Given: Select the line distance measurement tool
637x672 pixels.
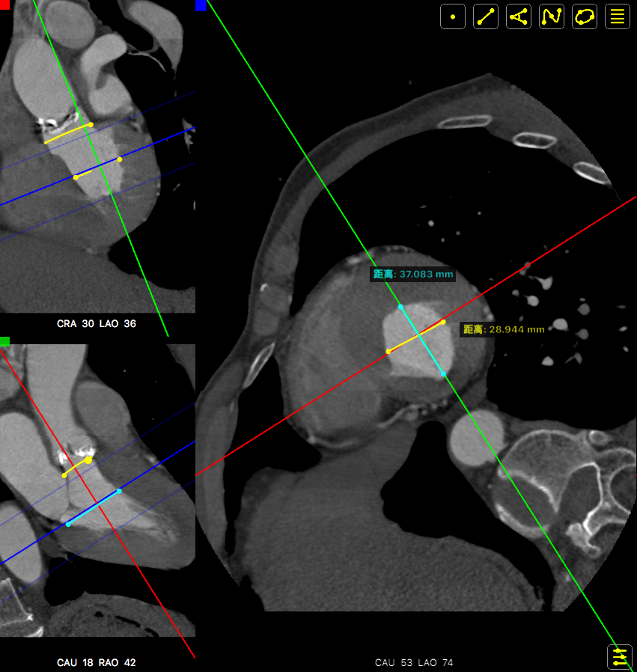Looking at the screenshot, I should [486, 16].
